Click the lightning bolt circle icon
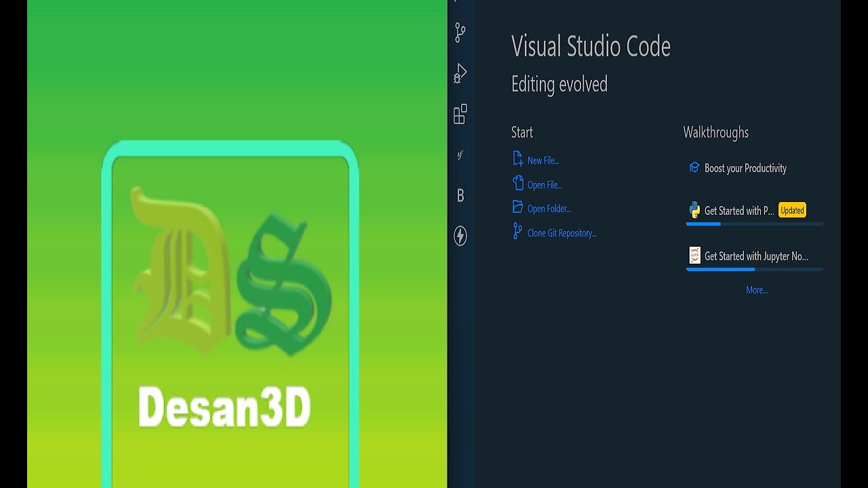 tap(460, 236)
